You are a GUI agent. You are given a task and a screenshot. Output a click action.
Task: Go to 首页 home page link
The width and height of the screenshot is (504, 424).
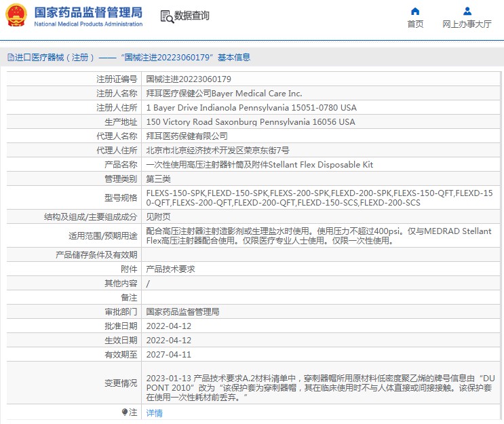coord(415,24)
